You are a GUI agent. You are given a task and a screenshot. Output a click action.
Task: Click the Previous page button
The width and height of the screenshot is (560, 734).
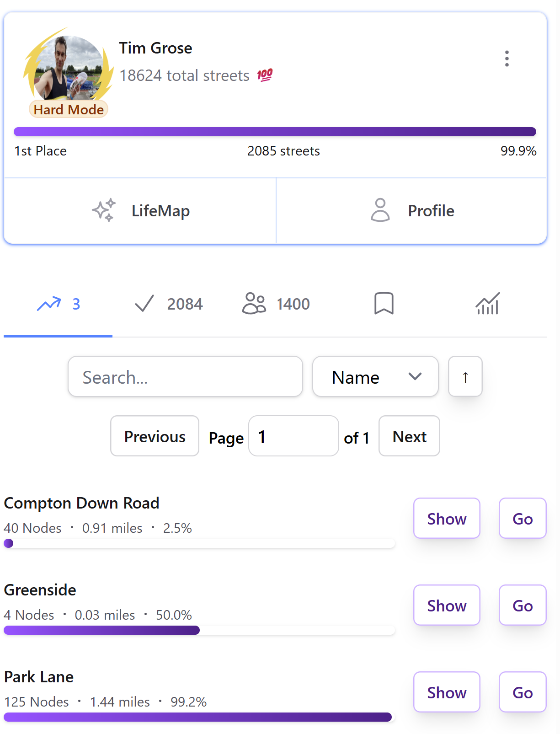click(x=155, y=436)
